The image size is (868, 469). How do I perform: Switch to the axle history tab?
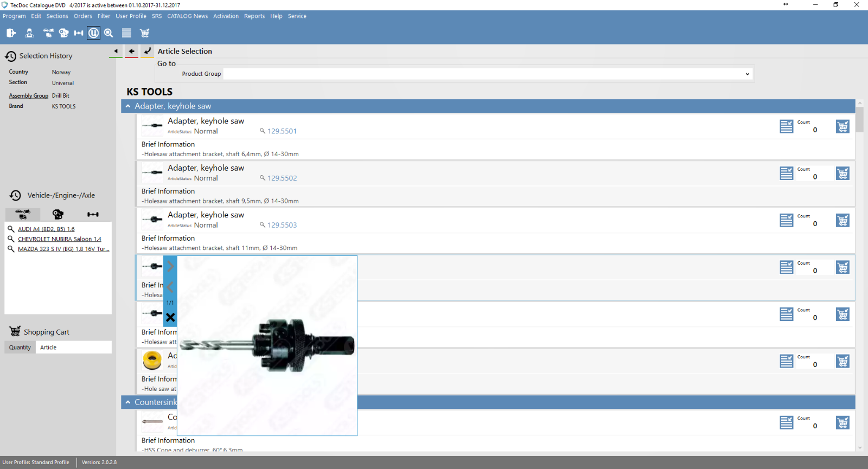point(93,214)
